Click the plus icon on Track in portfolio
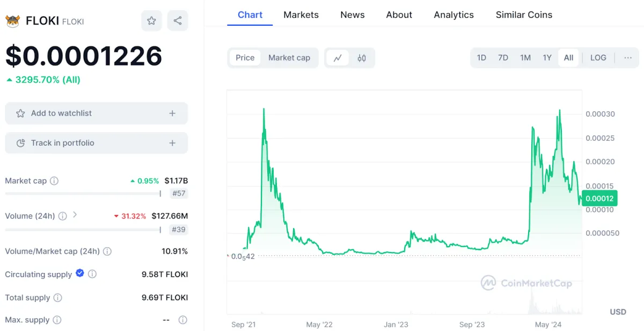This screenshot has width=644, height=331. tap(172, 143)
